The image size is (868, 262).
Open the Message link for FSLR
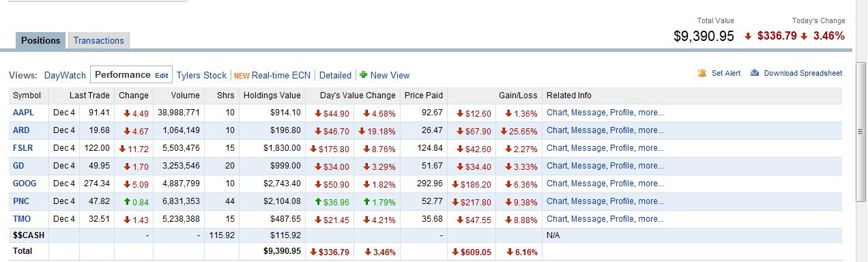588,148
